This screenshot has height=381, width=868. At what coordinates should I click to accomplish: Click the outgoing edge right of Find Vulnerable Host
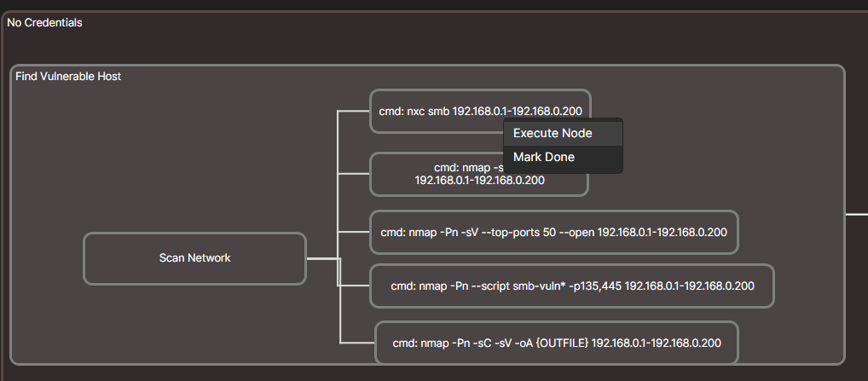tap(856, 215)
